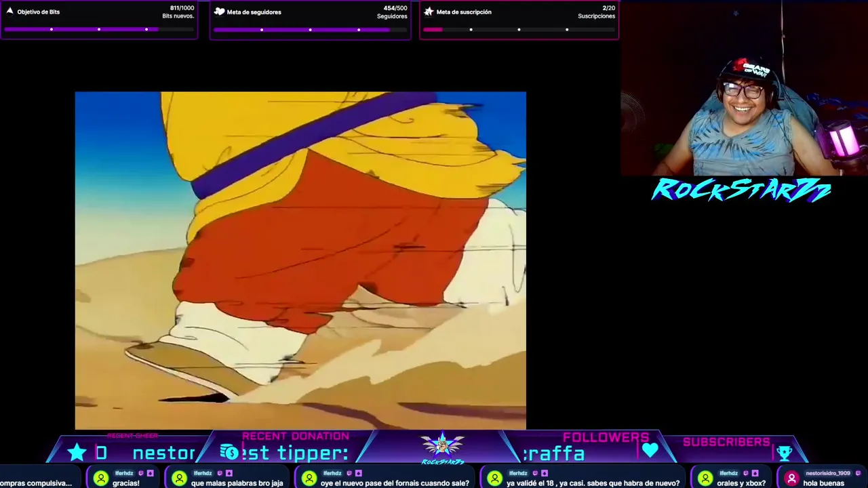
Task: Click the 'Objetivo de Bits' label
Action: pyautogui.click(x=39, y=12)
